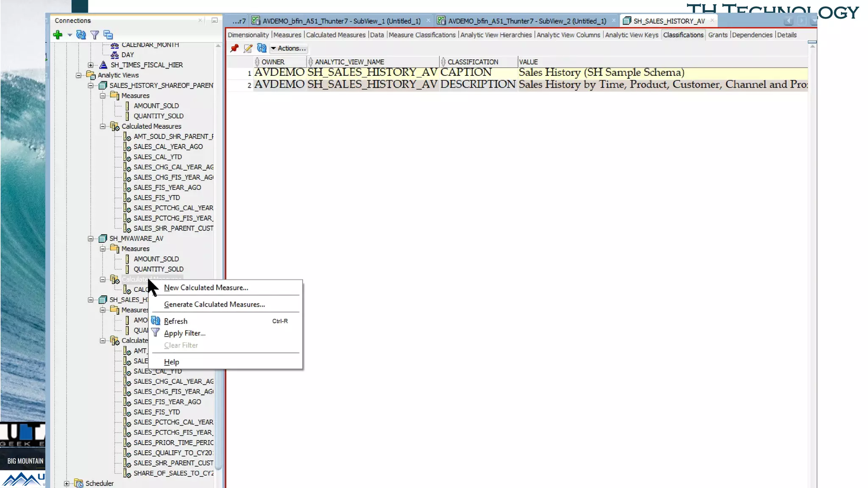Open the Analytic View Hierarchies tab
The height and width of the screenshot is (488, 868).
point(496,35)
